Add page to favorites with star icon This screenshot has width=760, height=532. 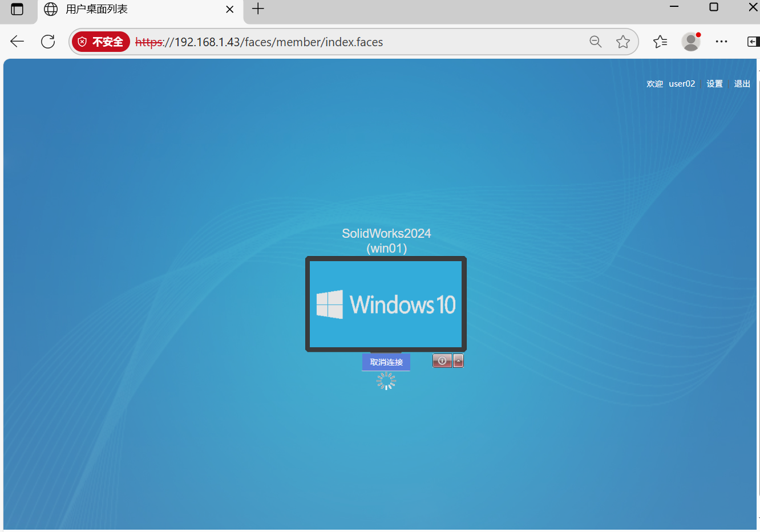click(623, 42)
